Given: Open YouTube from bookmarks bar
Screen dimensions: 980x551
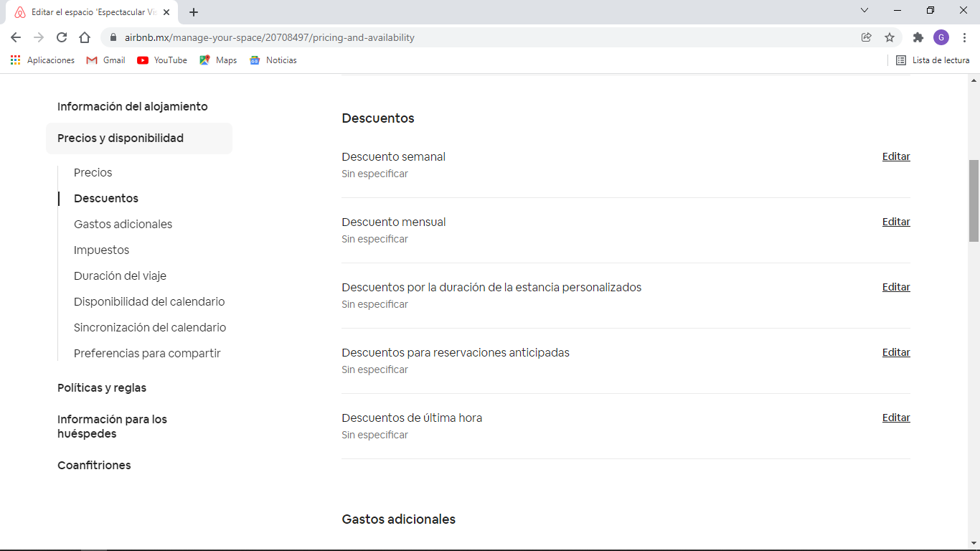Looking at the screenshot, I should coord(162,60).
